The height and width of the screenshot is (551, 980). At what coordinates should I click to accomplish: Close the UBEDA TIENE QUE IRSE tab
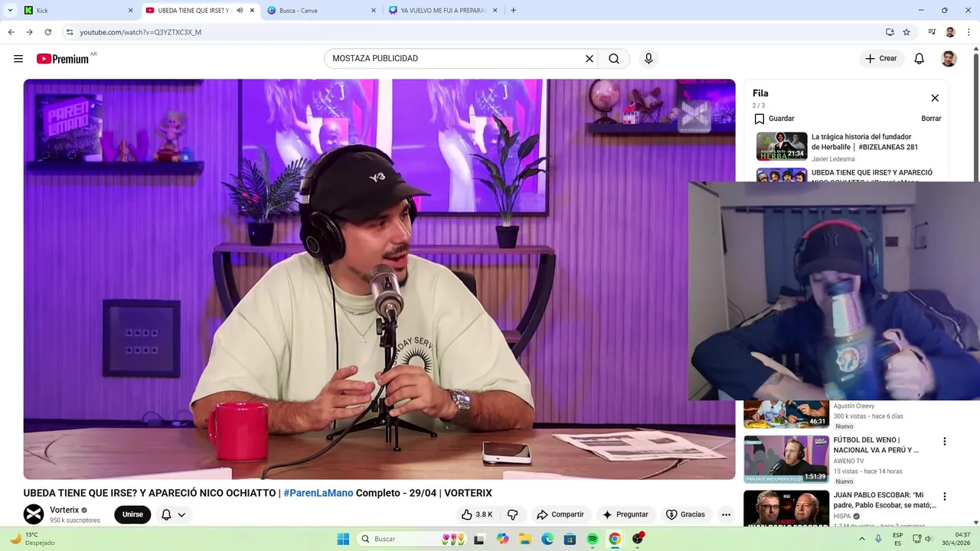pyautogui.click(x=252, y=11)
